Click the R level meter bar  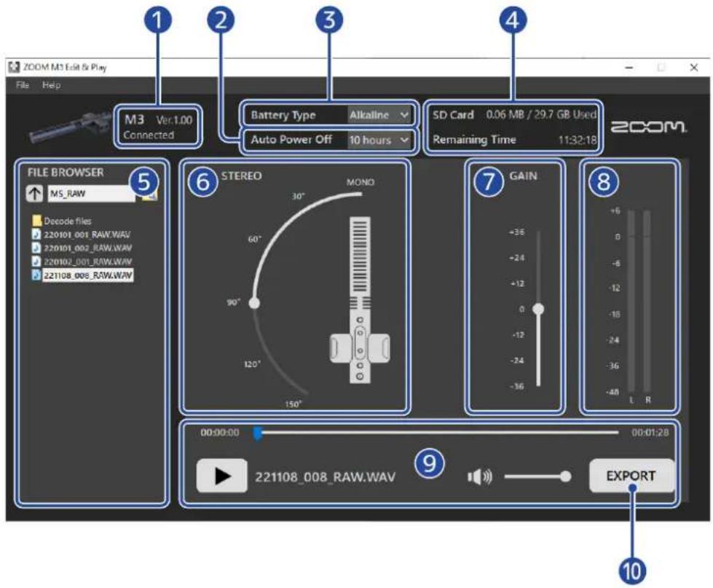click(647, 301)
